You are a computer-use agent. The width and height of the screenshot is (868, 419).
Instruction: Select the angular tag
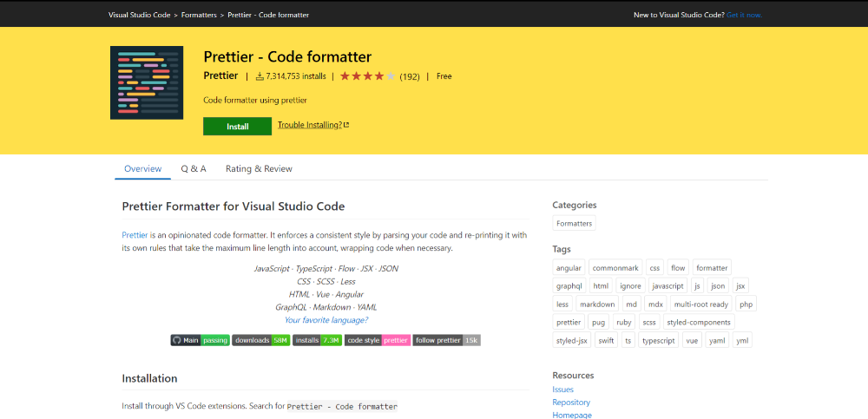point(569,268)
